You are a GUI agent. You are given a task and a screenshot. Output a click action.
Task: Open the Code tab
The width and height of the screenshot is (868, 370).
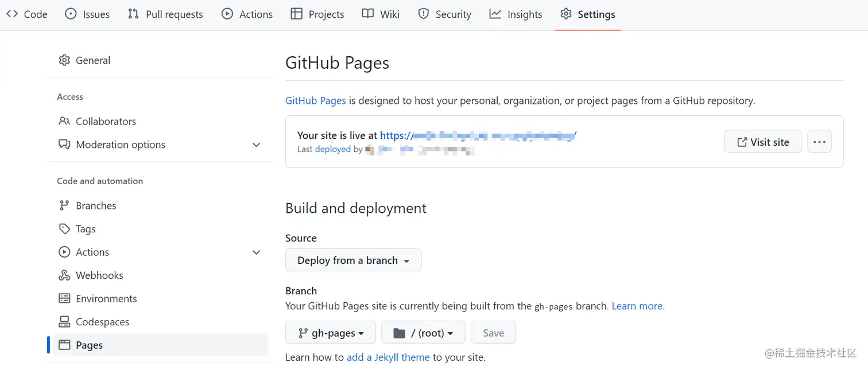point(27,14)
